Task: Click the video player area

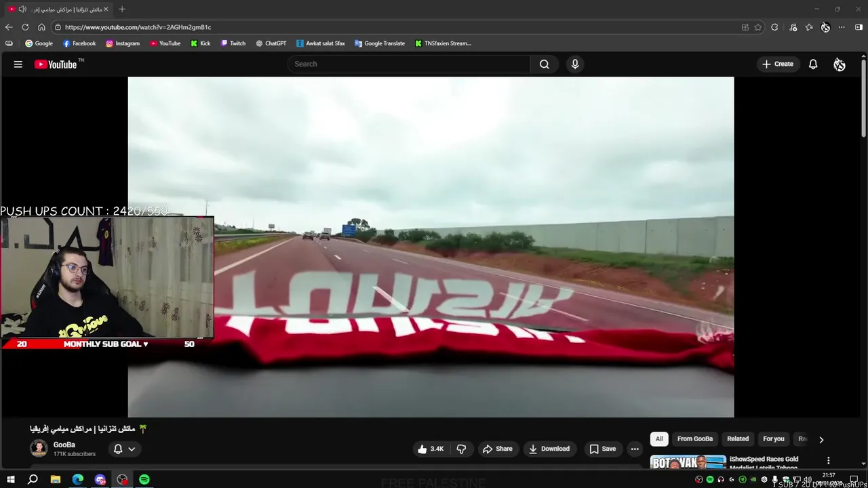Action: click(x=431, y=247)
